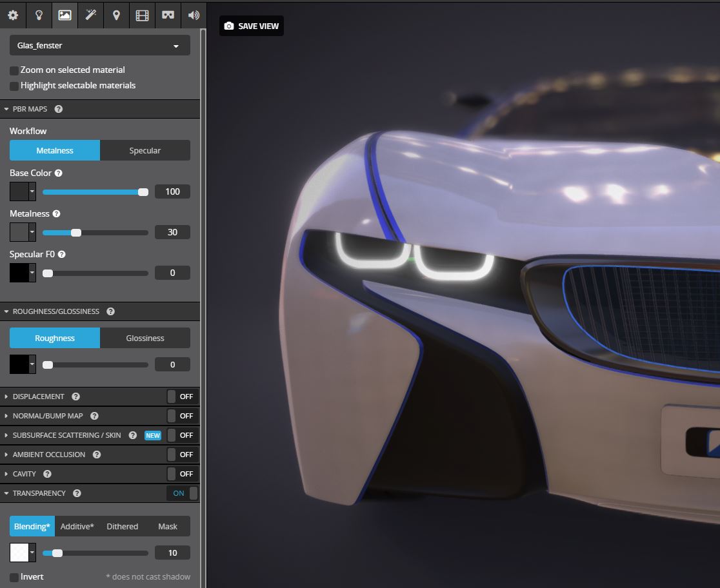
Task: Expand the Displacement section
Action: (6, 397)
